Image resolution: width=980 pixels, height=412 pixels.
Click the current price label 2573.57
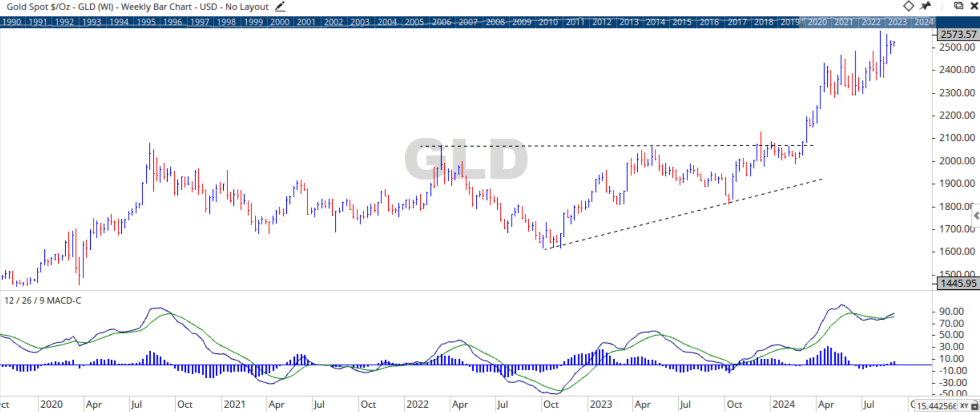pyautogui.click(x=958, y=34)
